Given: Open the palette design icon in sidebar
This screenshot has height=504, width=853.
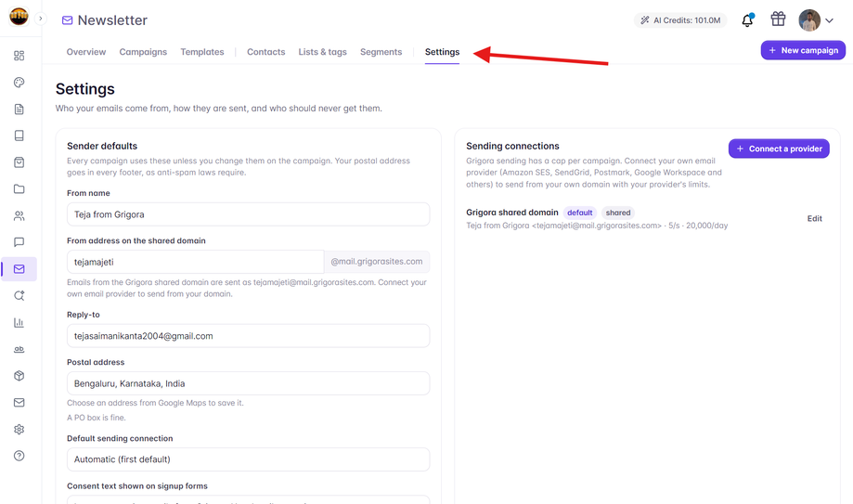Looking at the screenshot, I should 19,83.
